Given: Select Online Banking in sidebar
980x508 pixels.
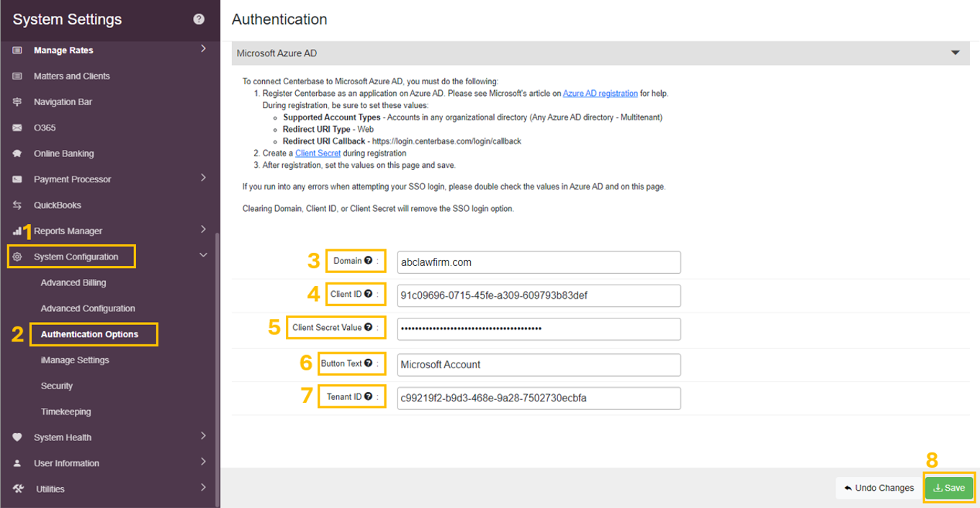Looking at the screenshot, I should click(x=63, y=153).
